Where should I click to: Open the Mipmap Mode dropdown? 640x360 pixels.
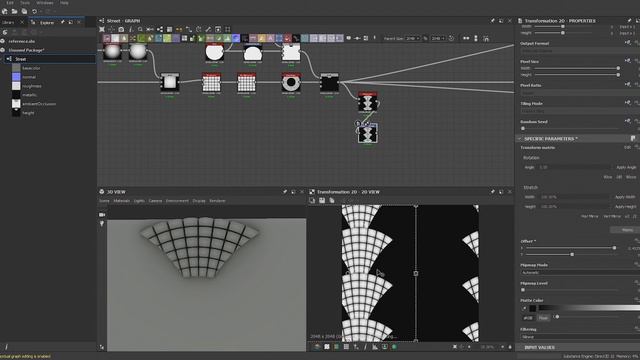(x=580, y=273)
